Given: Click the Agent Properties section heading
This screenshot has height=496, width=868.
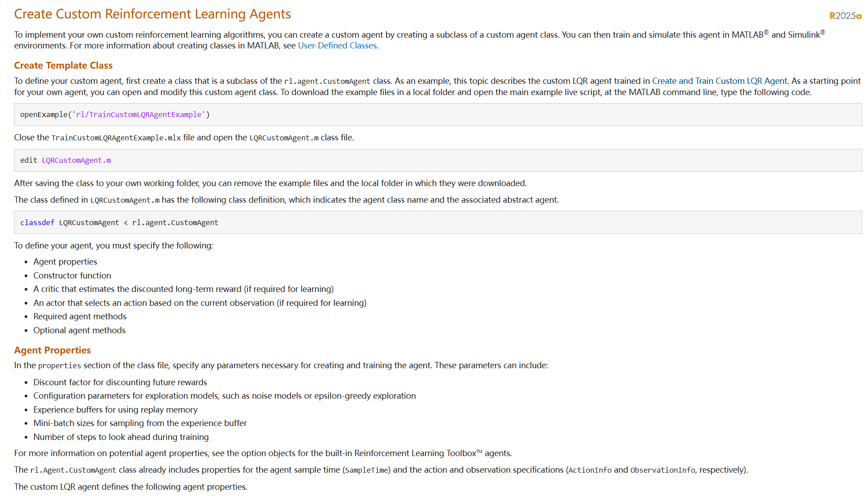Looking at the screenshot, I should pyautogui.click(x=52, y=350).
